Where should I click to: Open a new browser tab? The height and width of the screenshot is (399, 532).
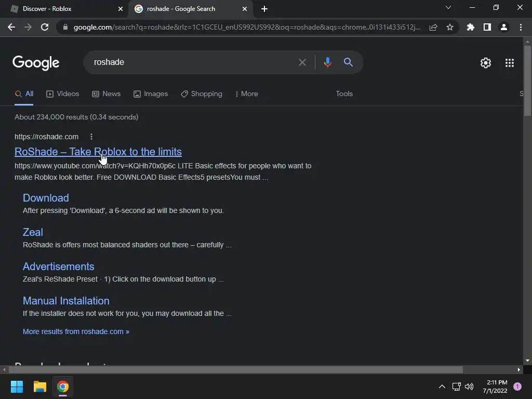264,9
